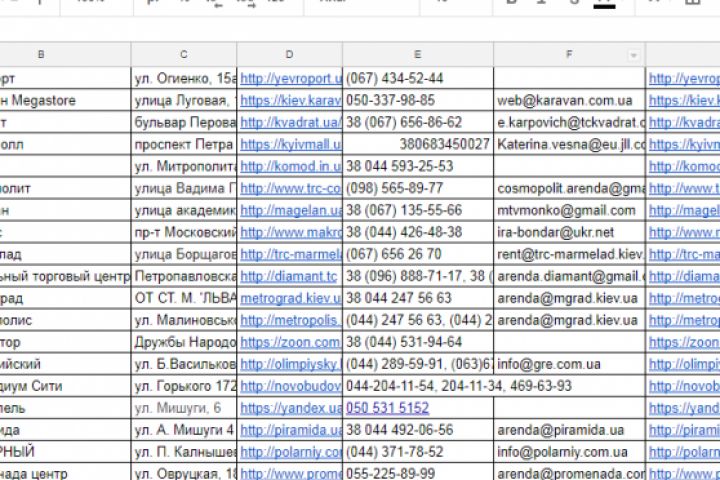Image resolution: width=720 pixels, height=480 pixels.
Task: Select the cell with phone 38 (044) 426-48-38
Action: coord(418,232)
